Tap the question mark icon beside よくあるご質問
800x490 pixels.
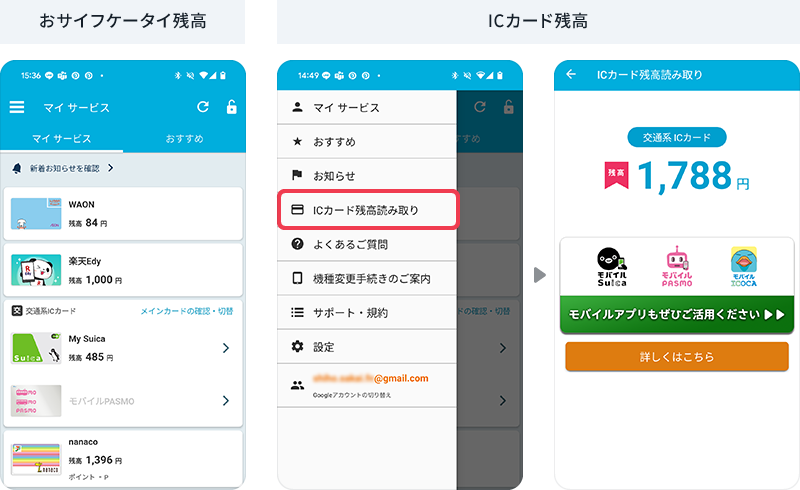pyautogui.click(x=297, y=244)
